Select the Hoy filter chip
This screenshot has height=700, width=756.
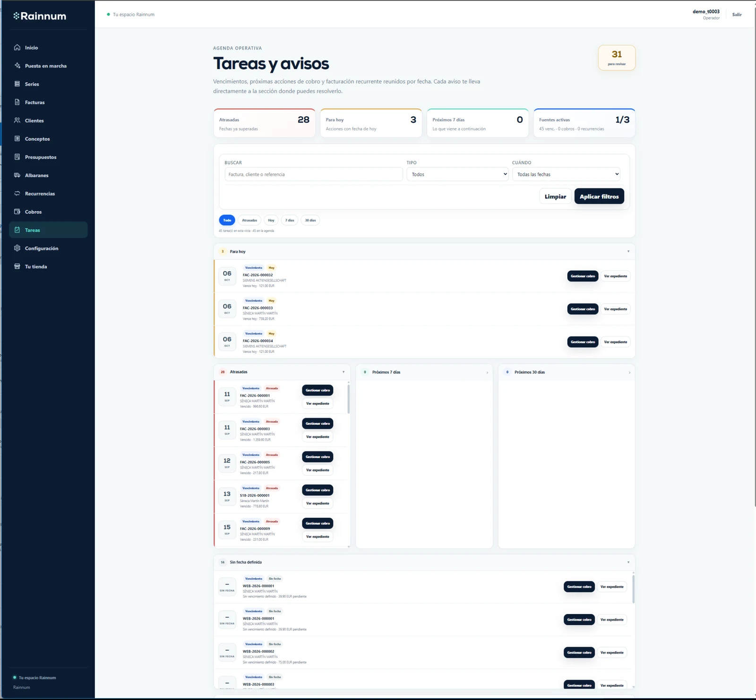tap(271, 220)
